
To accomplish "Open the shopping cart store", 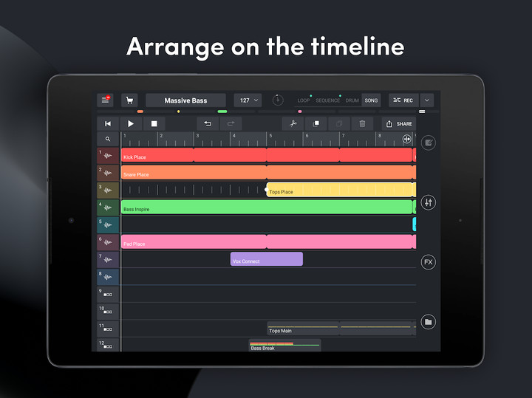I will point(129,100).
